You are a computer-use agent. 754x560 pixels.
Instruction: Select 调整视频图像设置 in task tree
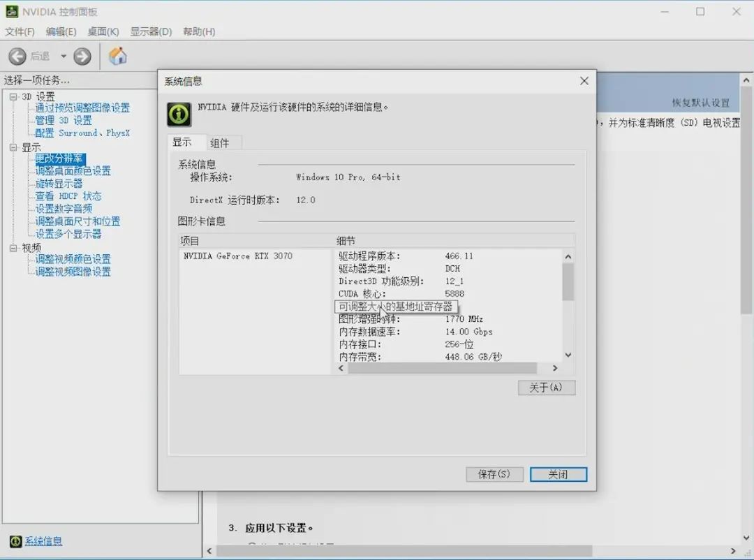point(73,272)
